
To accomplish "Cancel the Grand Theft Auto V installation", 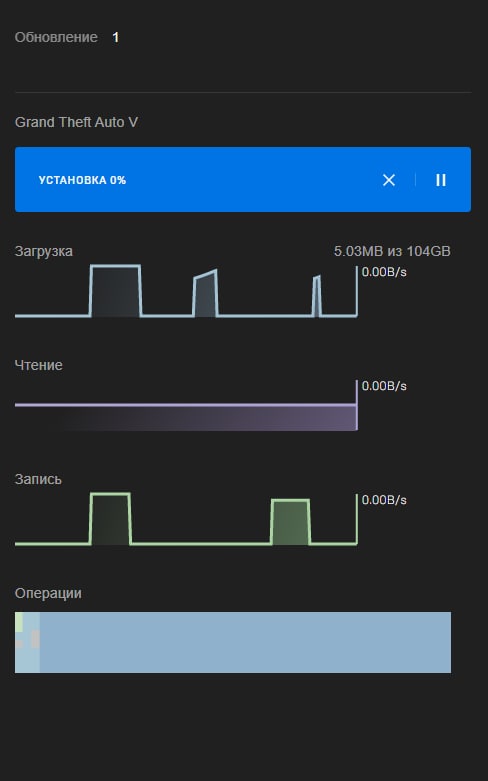I will coord(389,180).
